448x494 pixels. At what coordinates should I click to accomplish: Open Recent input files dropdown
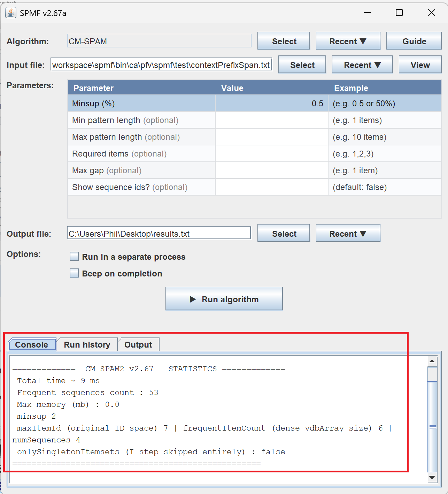pyautogui.click(x=362, y=65)
